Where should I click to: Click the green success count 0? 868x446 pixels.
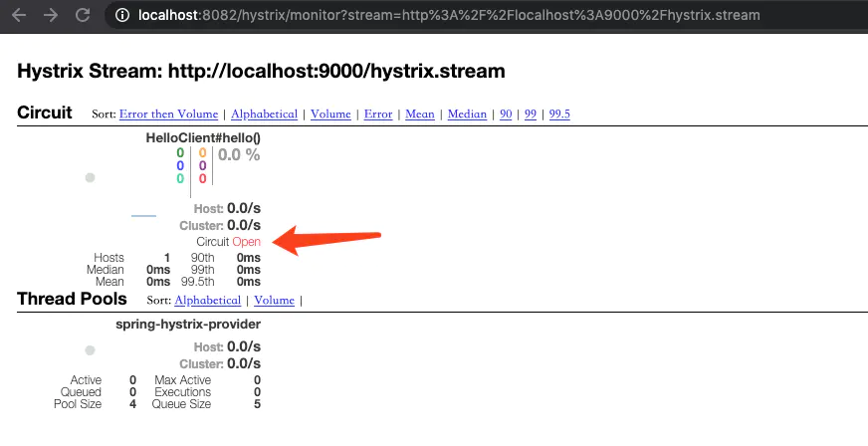pos(180,153)
